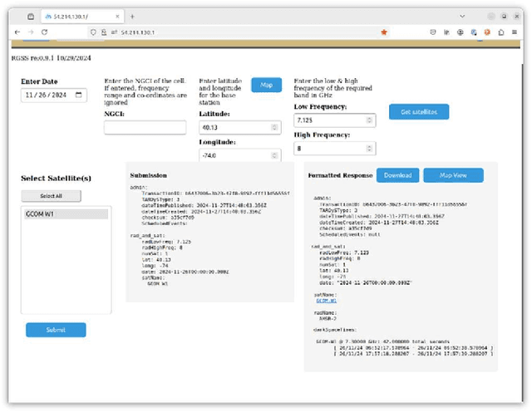Open the calendar picker in Enter Date

(x=79, y=96)
